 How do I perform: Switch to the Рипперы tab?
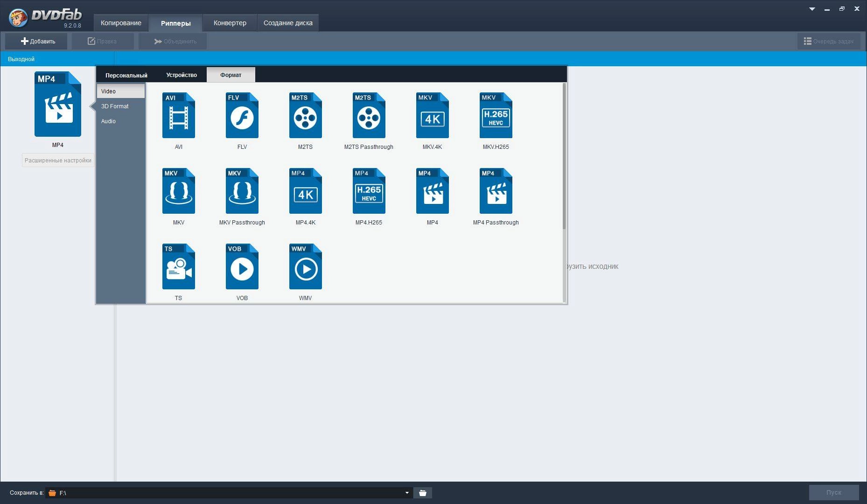175,23
